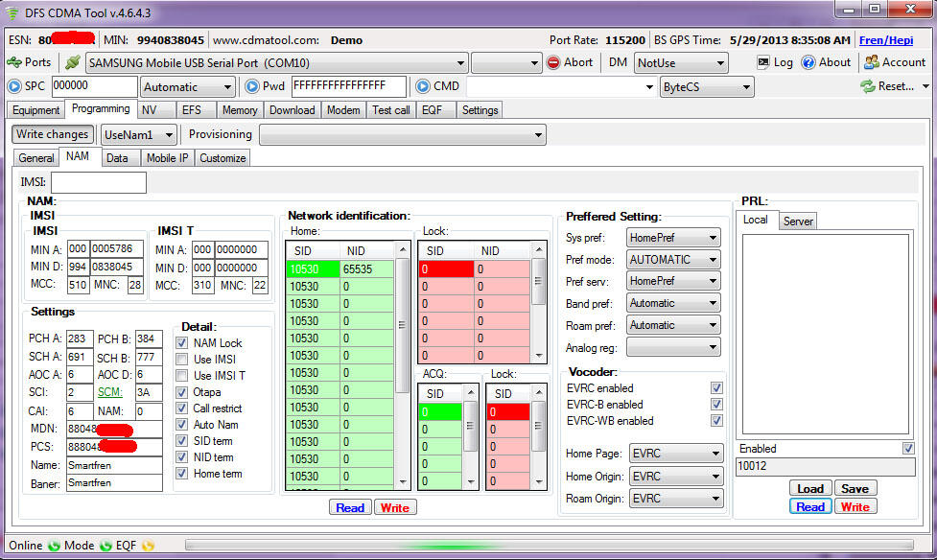The width and height of the screenshot is (937, 560).
Task: Click the Write changes button
Action: click(53, 134)
